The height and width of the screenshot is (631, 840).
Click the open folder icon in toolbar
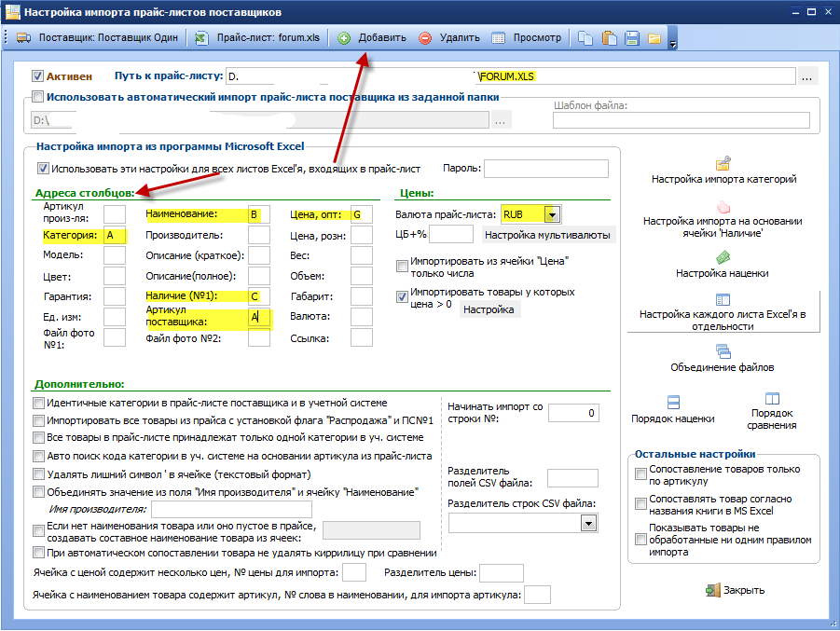click(x=654, y=38)
